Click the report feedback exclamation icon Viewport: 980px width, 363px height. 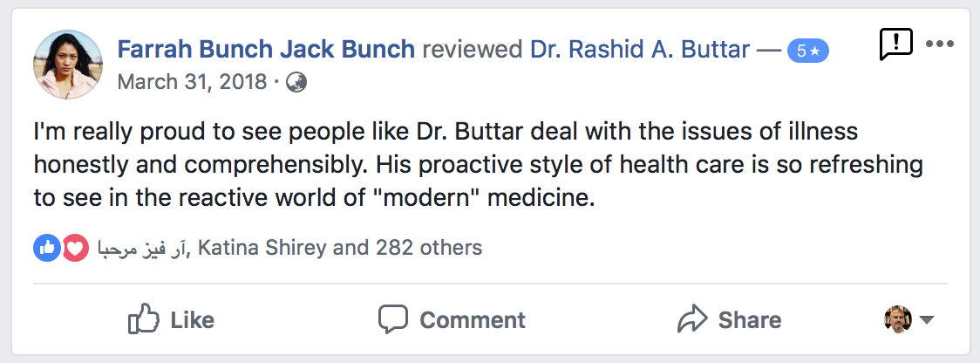(x=895, y=43)
